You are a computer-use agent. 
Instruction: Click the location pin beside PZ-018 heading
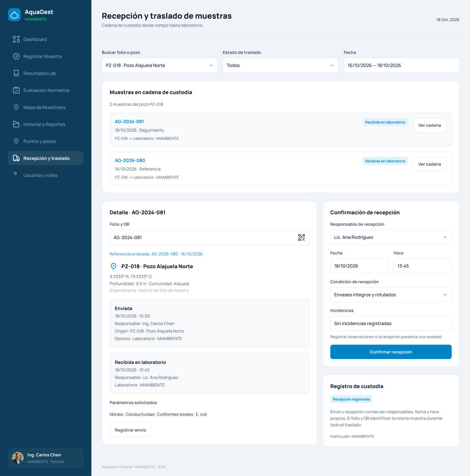click(113, 266)
